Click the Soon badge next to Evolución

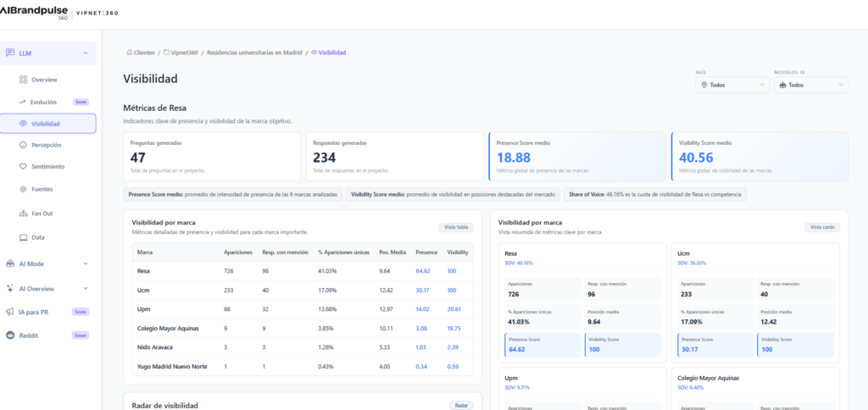click(81, 102)
